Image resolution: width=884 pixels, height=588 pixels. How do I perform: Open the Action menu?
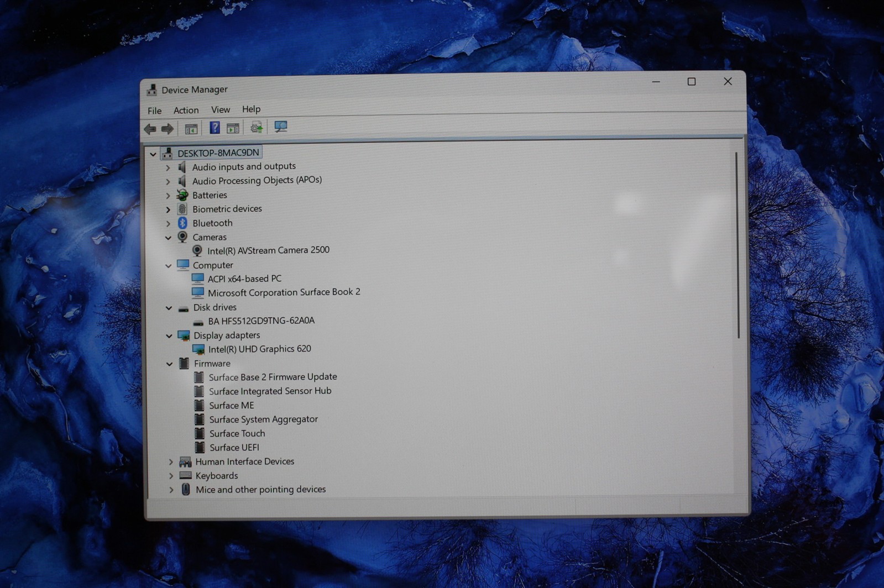(186, 110)
